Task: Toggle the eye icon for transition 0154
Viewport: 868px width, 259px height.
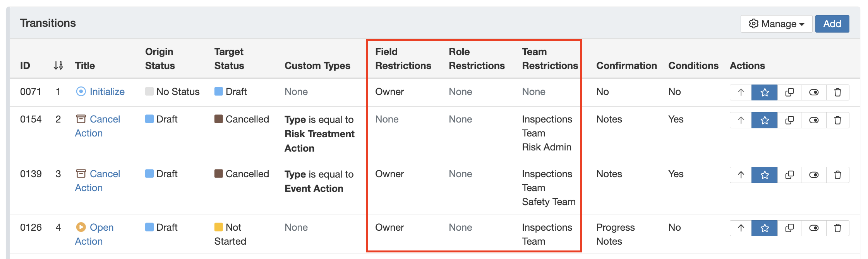Action: 813,120
